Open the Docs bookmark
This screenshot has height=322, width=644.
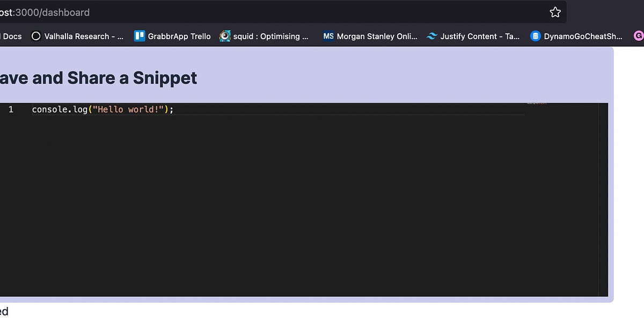11,36
